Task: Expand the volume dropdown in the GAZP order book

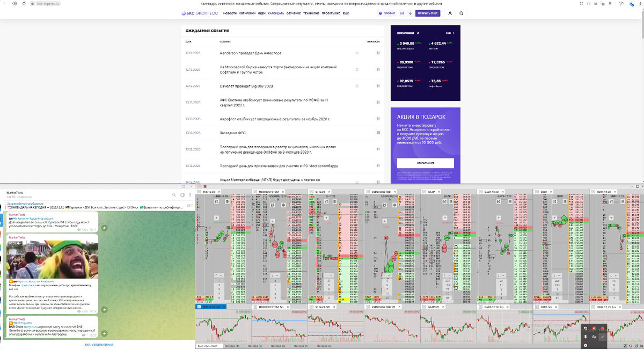Action: point(447,275)
